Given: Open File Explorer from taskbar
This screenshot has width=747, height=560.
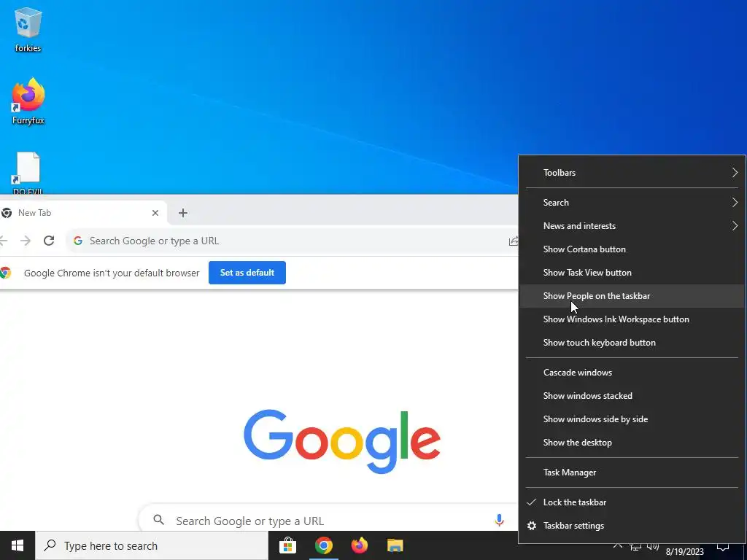Looking at the screenshot, I should [x=395, y=545].
